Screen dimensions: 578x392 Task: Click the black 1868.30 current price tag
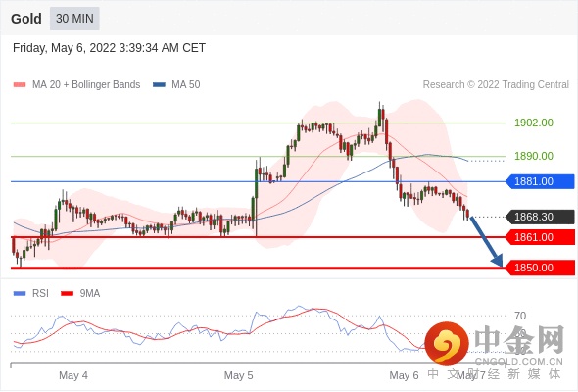541,217
